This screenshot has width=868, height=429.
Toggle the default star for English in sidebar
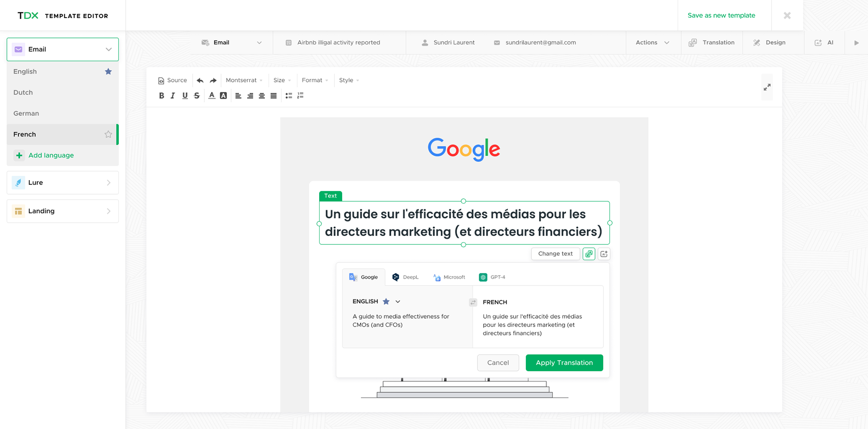tap(108, 71)
